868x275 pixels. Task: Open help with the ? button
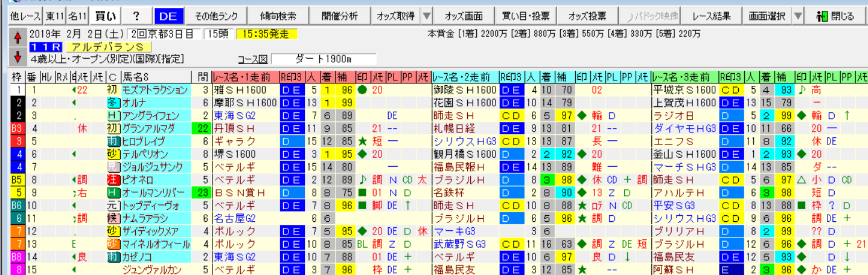136,16
